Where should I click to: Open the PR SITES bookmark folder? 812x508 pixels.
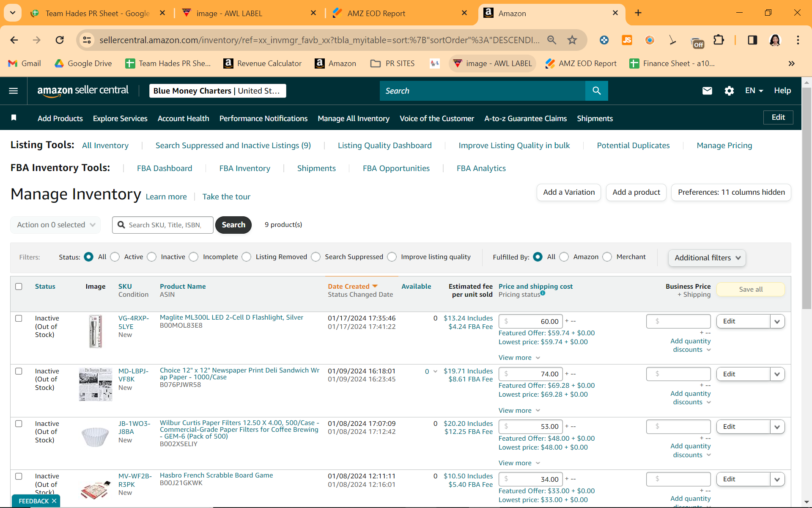[x=392, y=63]
